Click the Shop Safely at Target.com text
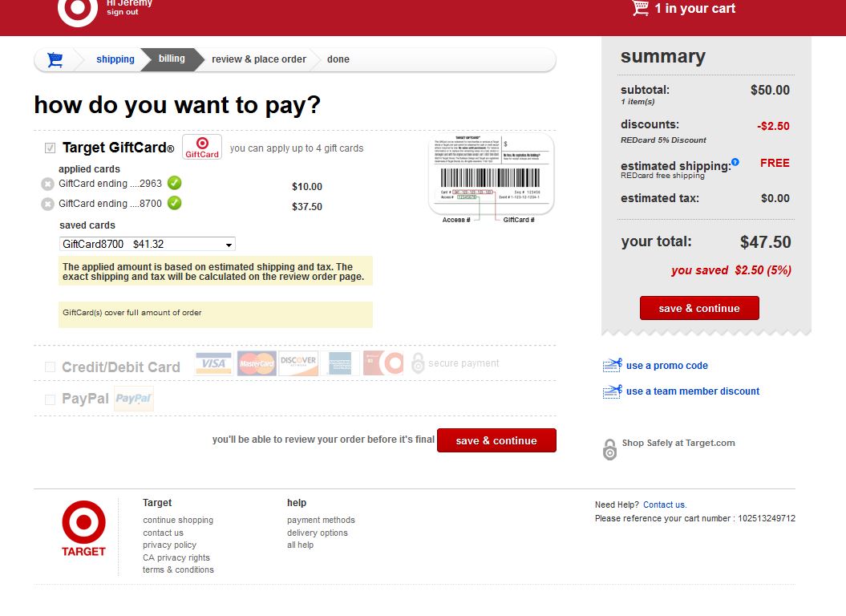Screen dimensions: 846x616 coord(678,443)
